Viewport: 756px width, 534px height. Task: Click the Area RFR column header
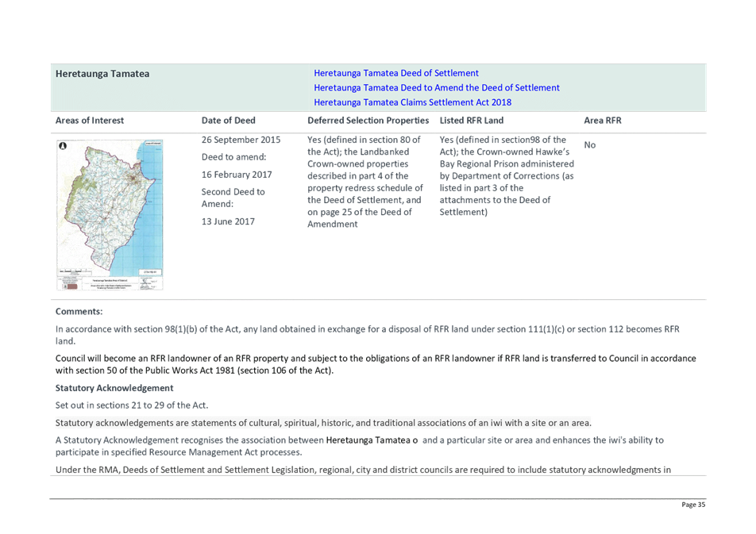(x=603, y=121)
